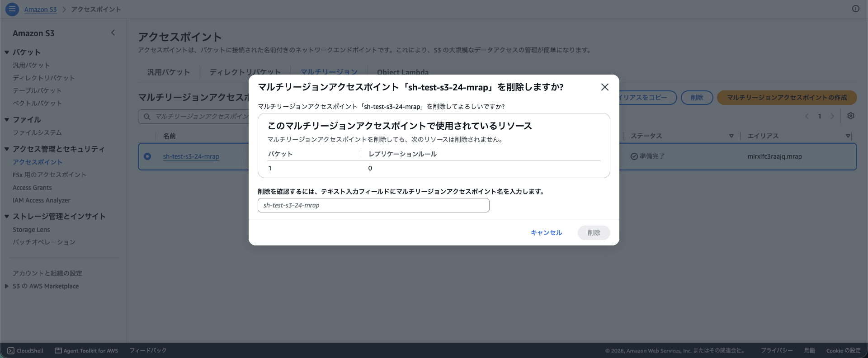Switch to Object Lambda tab
Viewport: 868px width, 358px height.
tap(403, 72)
